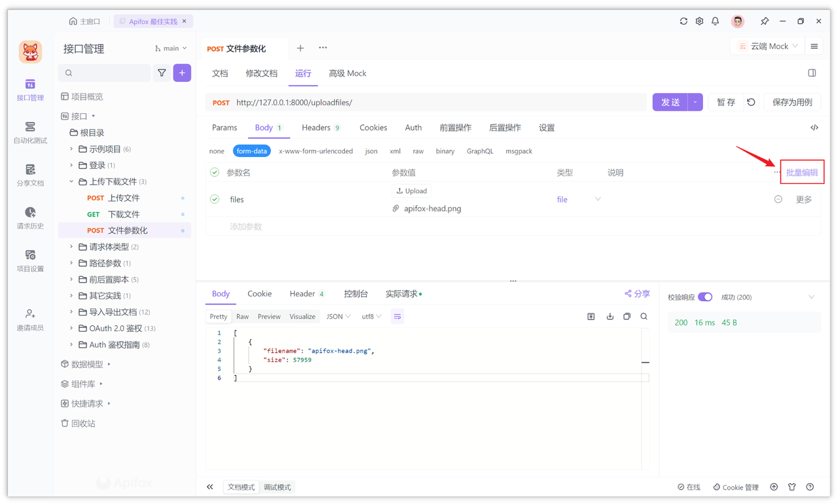
Task: Click the 分享 link
Action: (637, 294)
